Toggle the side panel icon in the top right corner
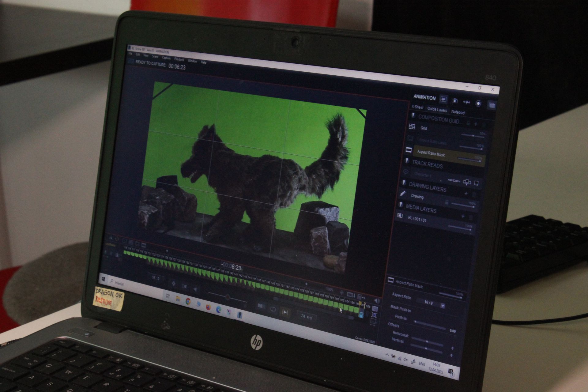Viewport: 588px width, 392px height. pos(492,105)
